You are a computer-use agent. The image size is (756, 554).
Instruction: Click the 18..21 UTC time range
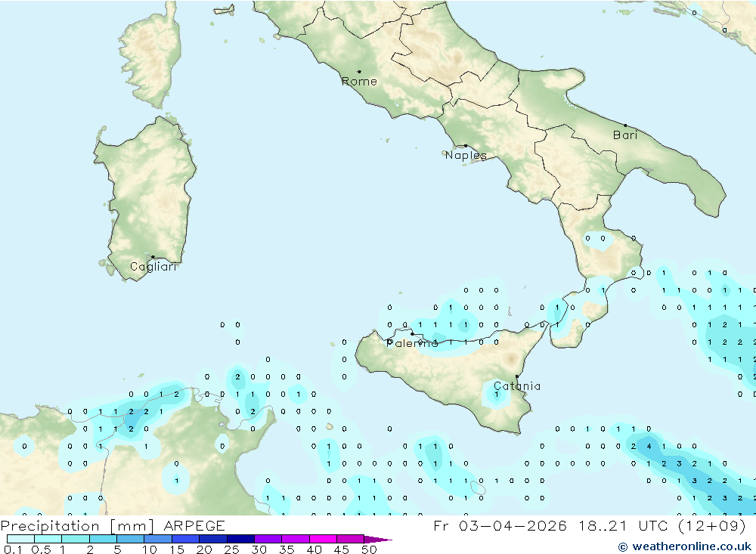coord(624,526)
